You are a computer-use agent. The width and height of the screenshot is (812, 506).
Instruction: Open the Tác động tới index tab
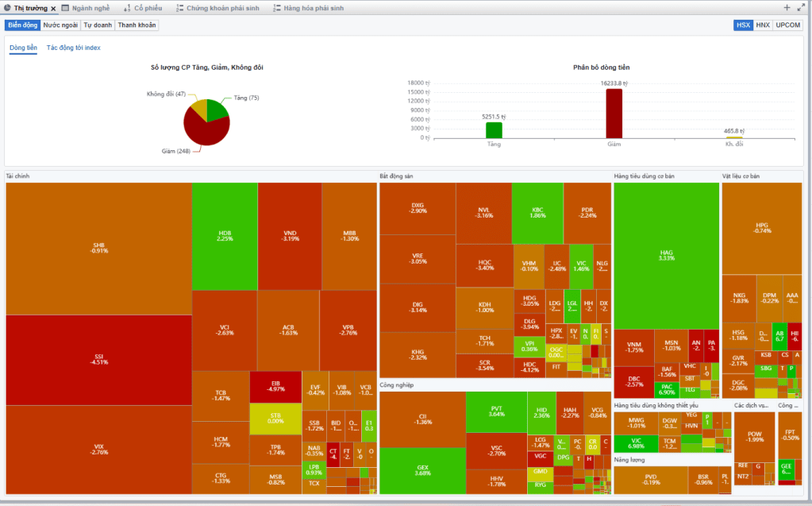74,48
